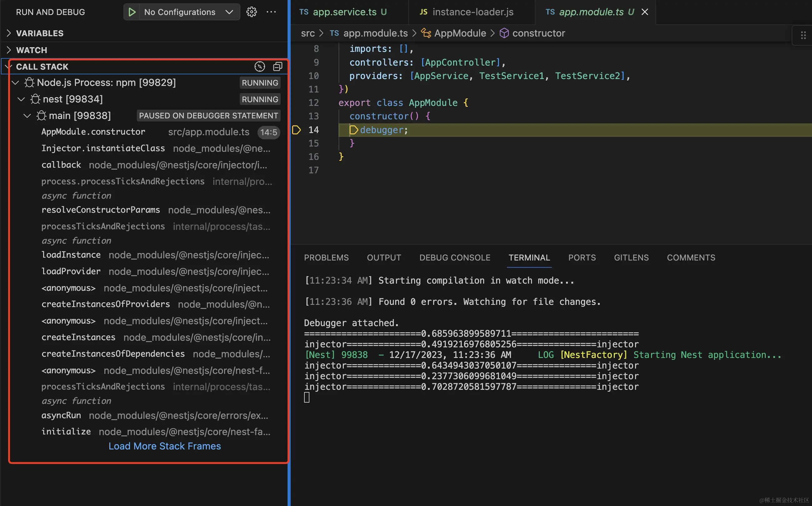812x506 pixels.
Task: Open the OUTPUT panel tab
Action: (x=384, y=257)
